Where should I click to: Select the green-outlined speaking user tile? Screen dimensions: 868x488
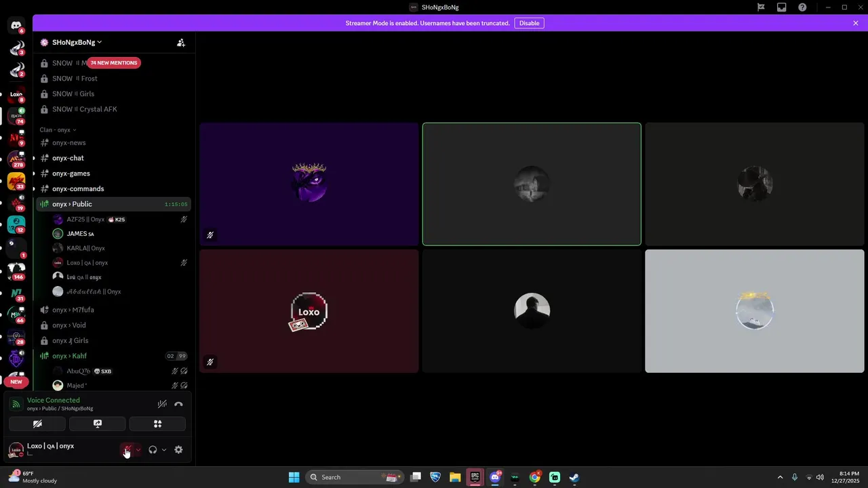tap(532, 184)
